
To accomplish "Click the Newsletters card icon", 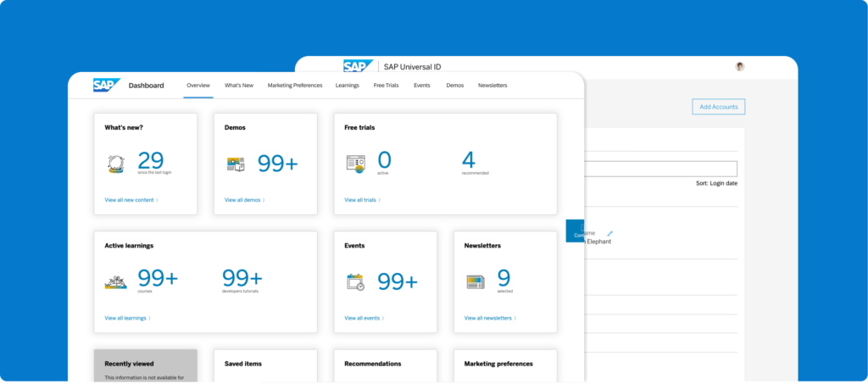I will (x=476, y=282).
